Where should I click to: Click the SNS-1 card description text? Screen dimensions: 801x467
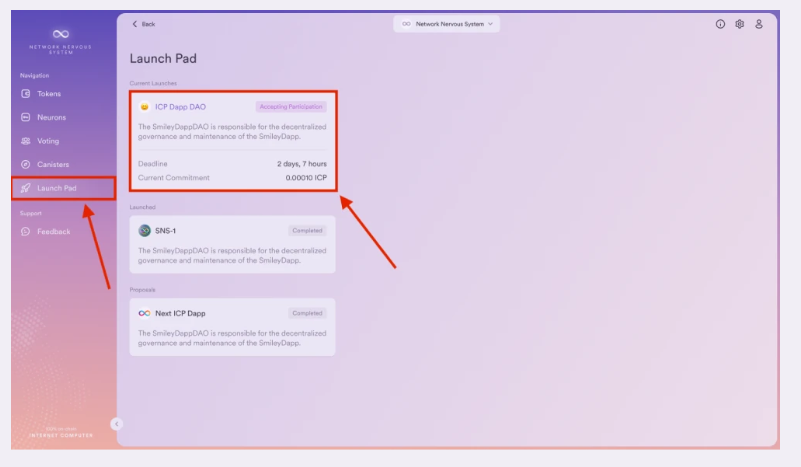tap(232, 255)
